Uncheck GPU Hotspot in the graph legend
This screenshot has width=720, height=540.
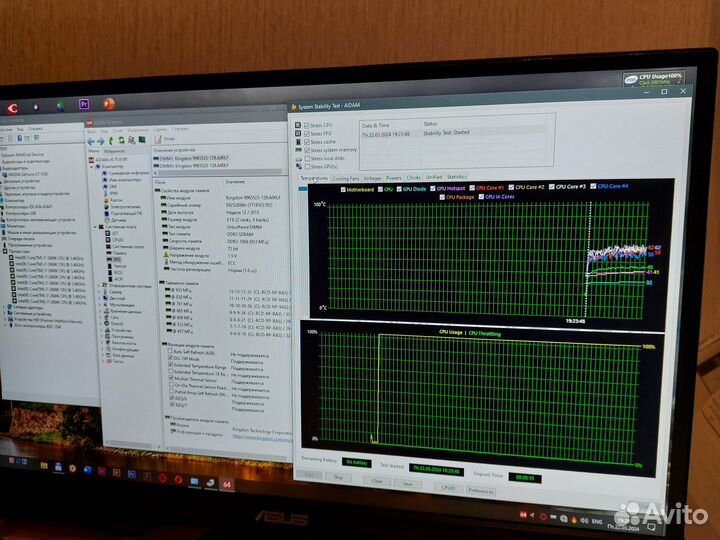(433, 189)
